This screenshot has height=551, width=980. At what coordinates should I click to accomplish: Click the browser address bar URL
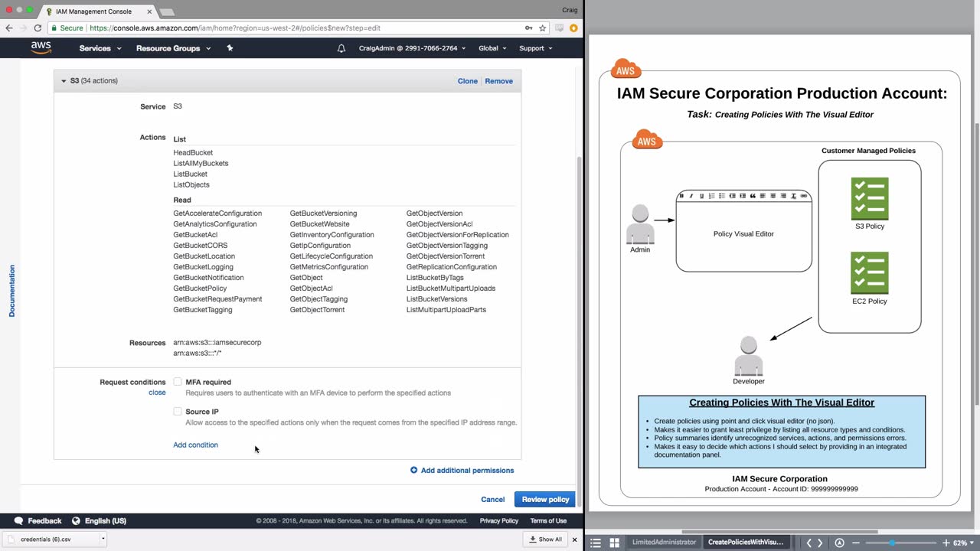234,28
